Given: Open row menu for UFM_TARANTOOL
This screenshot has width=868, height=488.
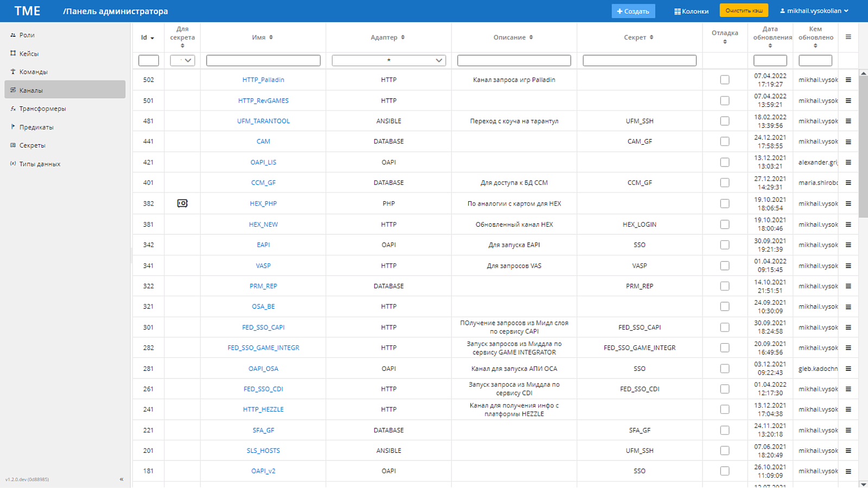Looking at the screenshot, I should click(848, 121).
